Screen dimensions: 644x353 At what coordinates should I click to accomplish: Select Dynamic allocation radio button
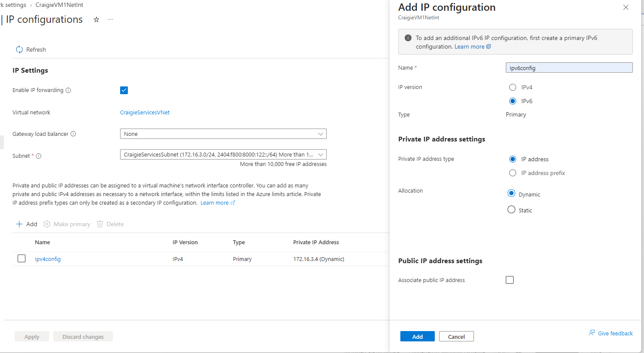tap(511, 193)
